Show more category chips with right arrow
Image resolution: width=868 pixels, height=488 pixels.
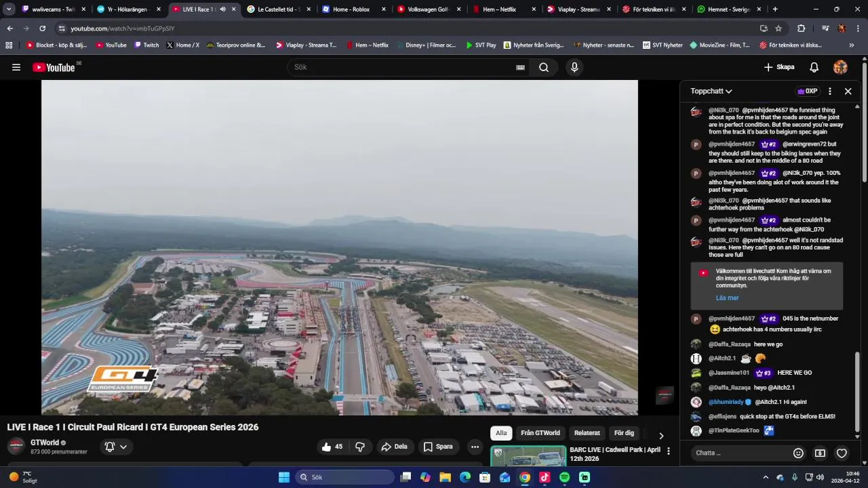tap(661, 436)
